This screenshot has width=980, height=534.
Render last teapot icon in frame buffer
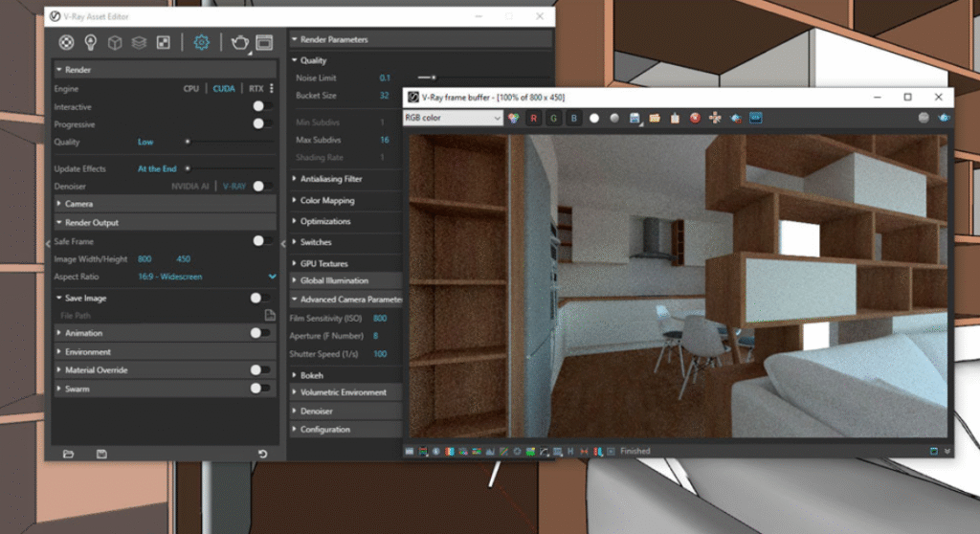tap(943, 118)
